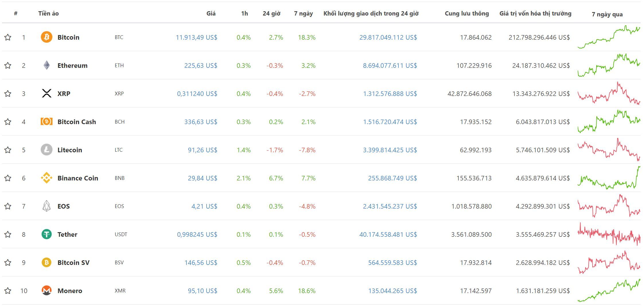Click the Tether green logo icon
The height and width of the screenshot is (306, 644).
[x=46, y=234]
